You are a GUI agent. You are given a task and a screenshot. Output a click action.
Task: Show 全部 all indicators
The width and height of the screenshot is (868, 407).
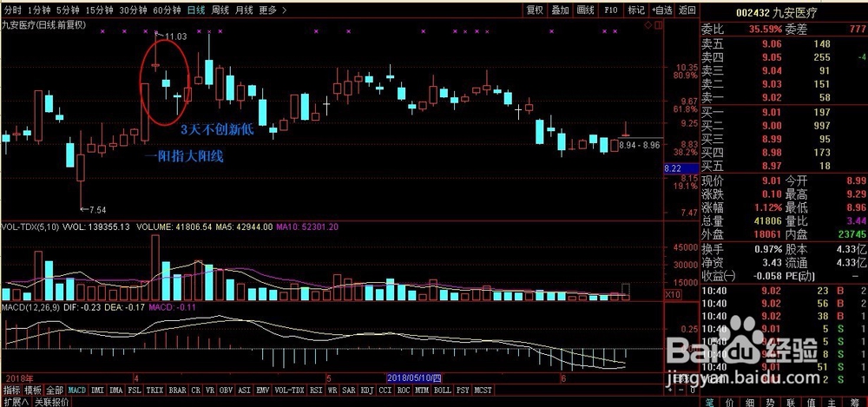tap(56, 391)
